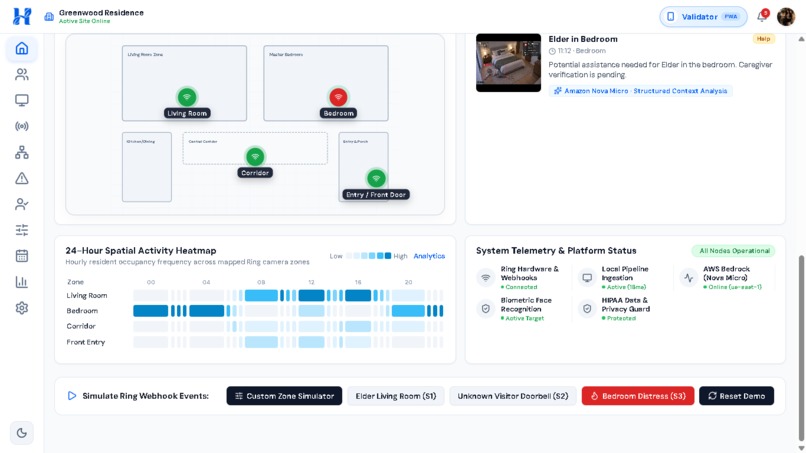This screenshot has height=453, width=806.
Task: Trigger Elder Living Room (S1) scenario
Action: (x=396, y=396)
